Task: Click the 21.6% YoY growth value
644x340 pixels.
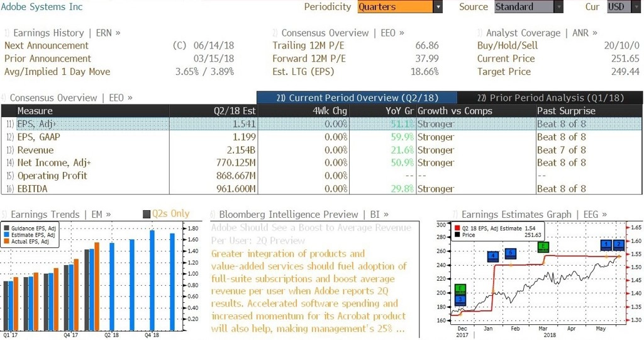Action: click(402, 150)
